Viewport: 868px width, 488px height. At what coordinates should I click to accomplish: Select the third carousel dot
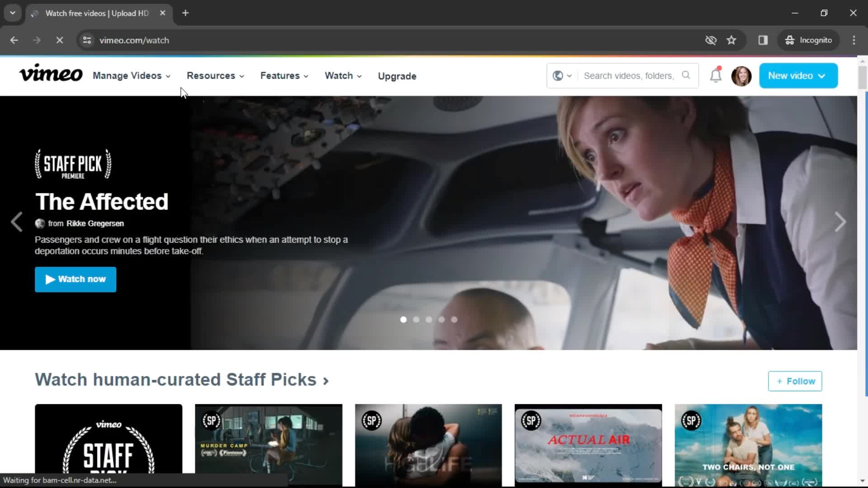pos(429,319)
